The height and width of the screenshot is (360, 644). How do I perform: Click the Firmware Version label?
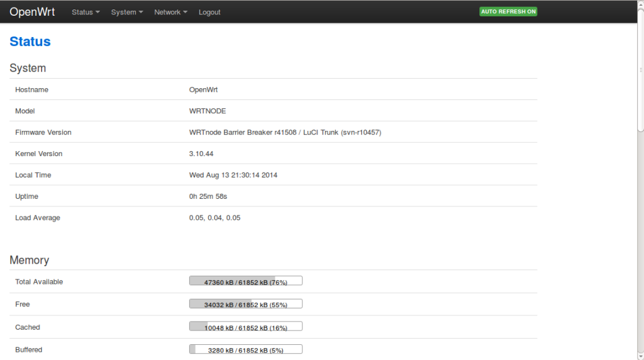click(x=43, y=132)
